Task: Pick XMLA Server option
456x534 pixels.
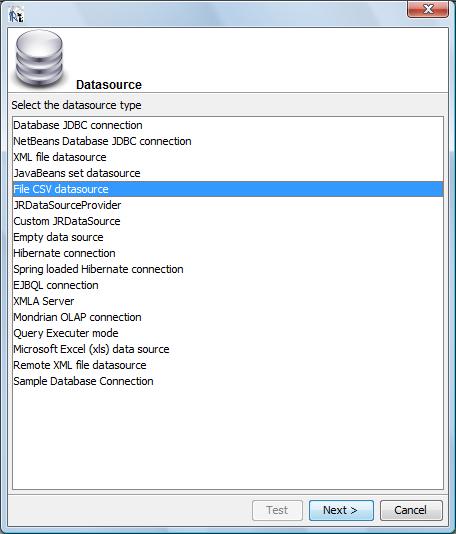Action: (x=228, y=301)
